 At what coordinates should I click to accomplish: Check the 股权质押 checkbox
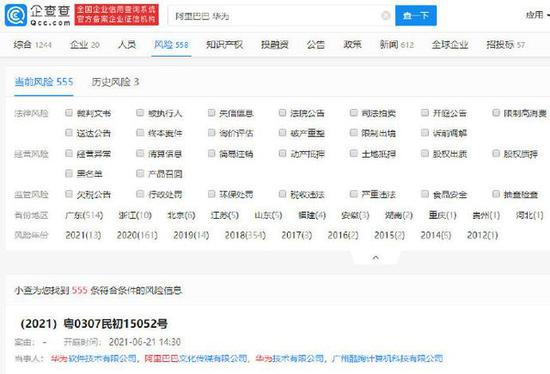(496, 153)
